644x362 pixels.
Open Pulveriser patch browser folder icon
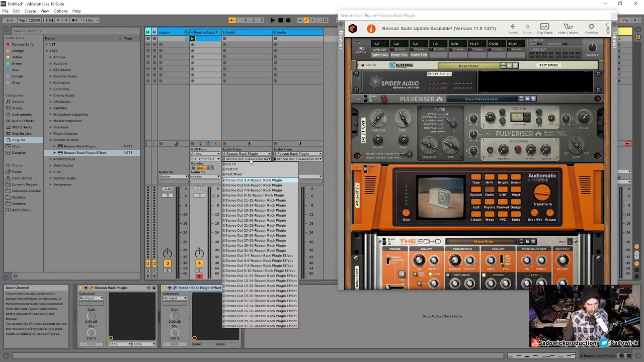527,99
